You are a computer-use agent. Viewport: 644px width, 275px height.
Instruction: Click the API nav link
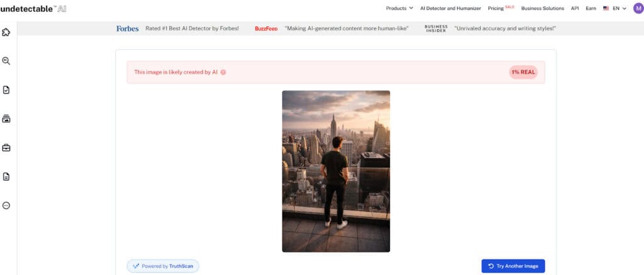pos(575,8)
